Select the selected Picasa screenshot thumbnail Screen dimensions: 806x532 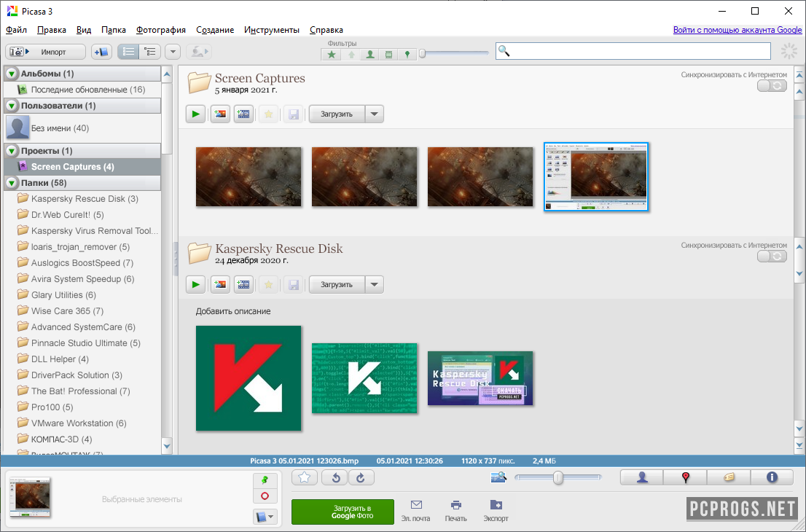(x=596, y=177)
